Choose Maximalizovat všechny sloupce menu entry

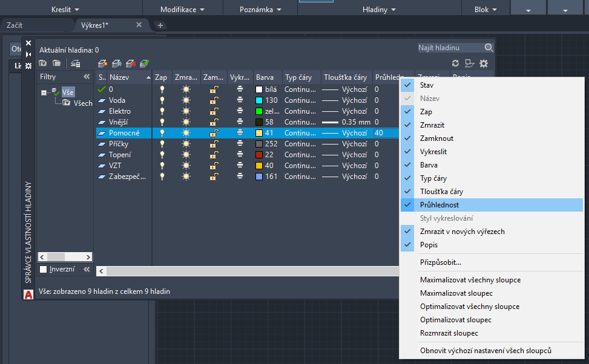(470, 280)
